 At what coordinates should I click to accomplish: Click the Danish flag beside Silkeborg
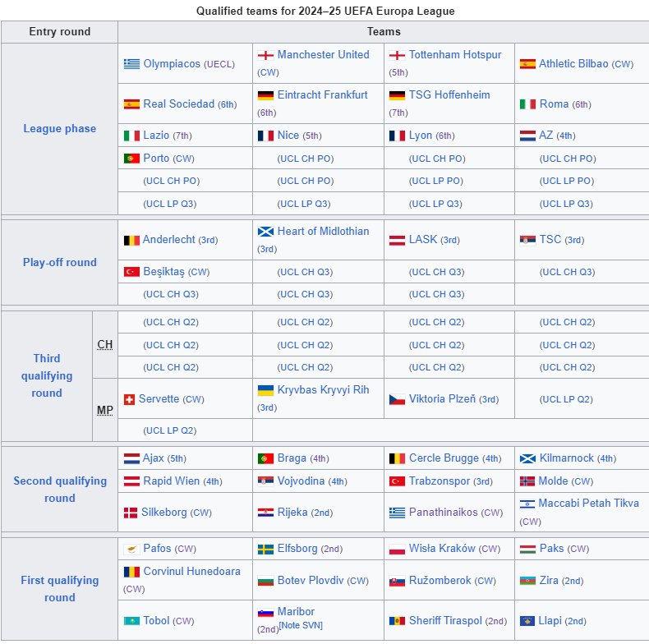click(x=131, y=513)
